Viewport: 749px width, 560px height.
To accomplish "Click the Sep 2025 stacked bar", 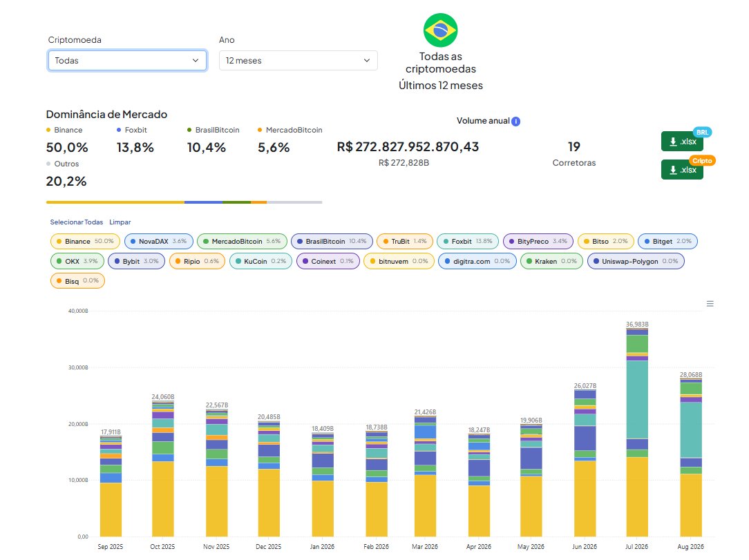I will [x=111, y=486].
